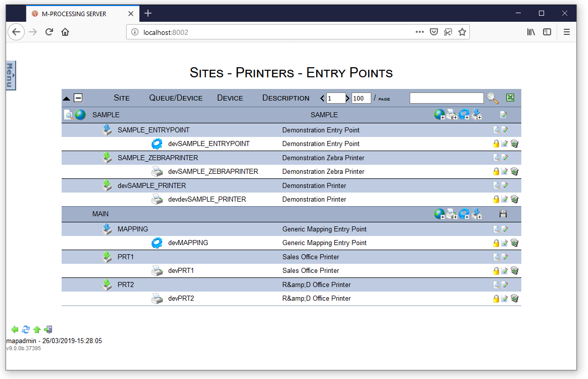Screen dimensions: 588x379
Task: Click the add entry point icon in MAIN row
Action: point(476,214)
